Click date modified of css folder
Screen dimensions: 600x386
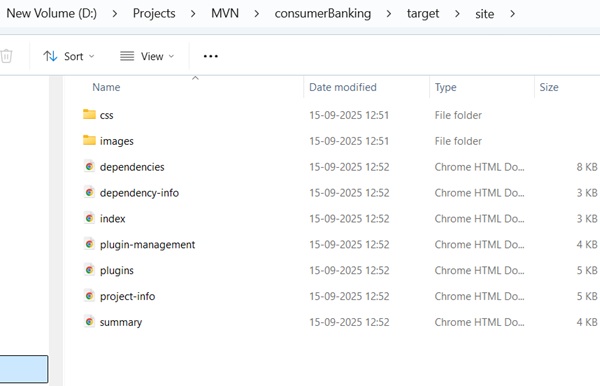[x=349, y=115]
